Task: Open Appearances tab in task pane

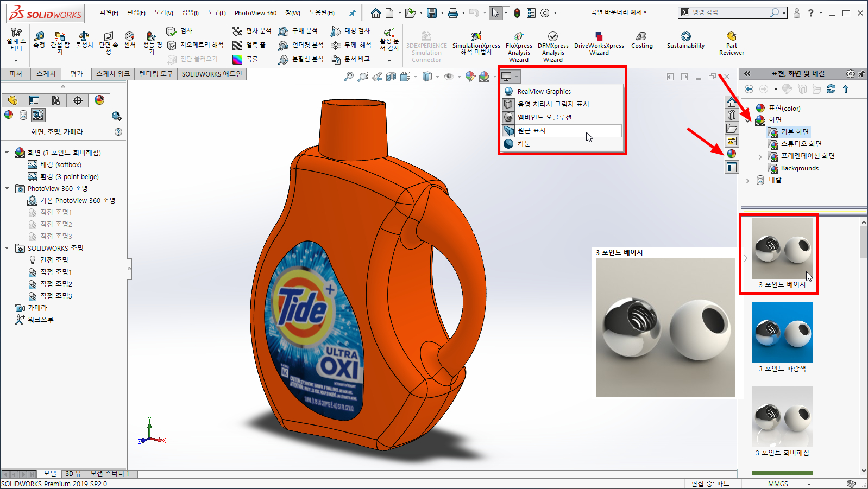Action: tap(732, 154)
